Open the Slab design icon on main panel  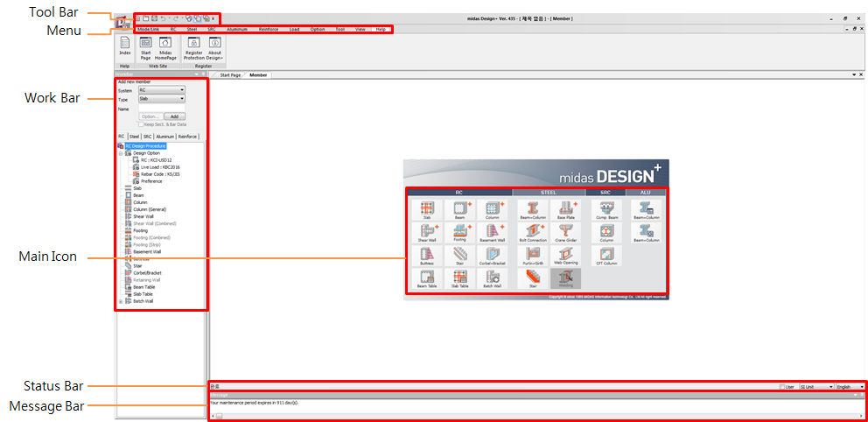coord(427,210)
